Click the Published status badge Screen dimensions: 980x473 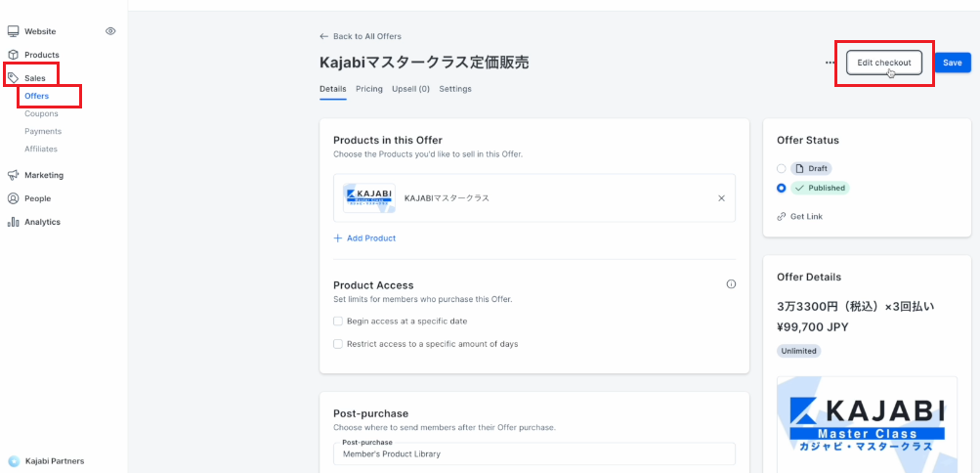[x=820, y=188]
